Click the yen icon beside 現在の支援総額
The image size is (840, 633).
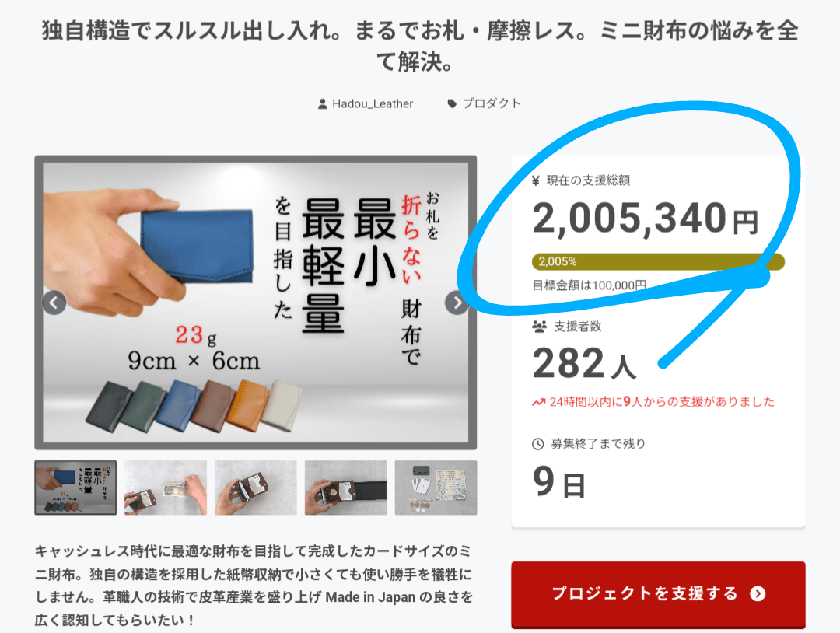tap(535, 180)
